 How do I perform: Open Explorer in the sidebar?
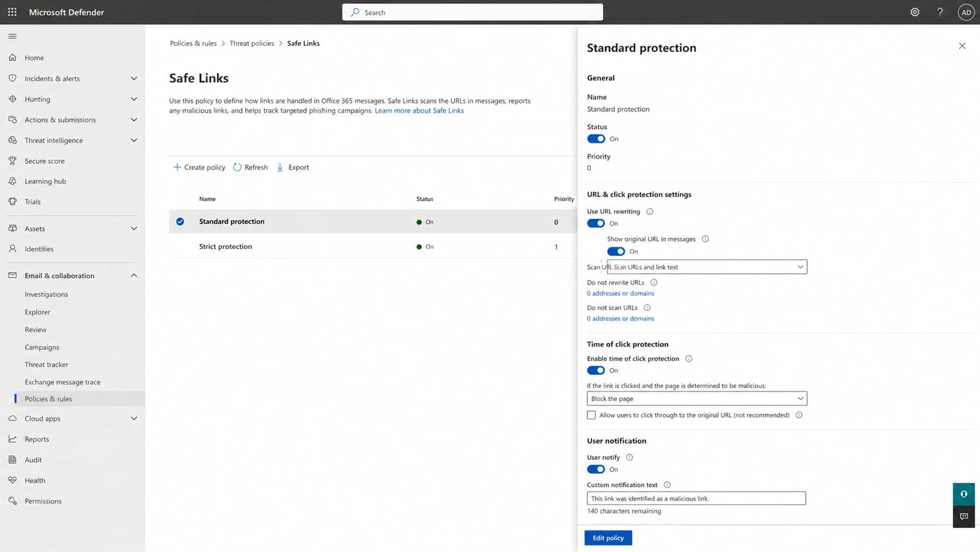(38, 312)
